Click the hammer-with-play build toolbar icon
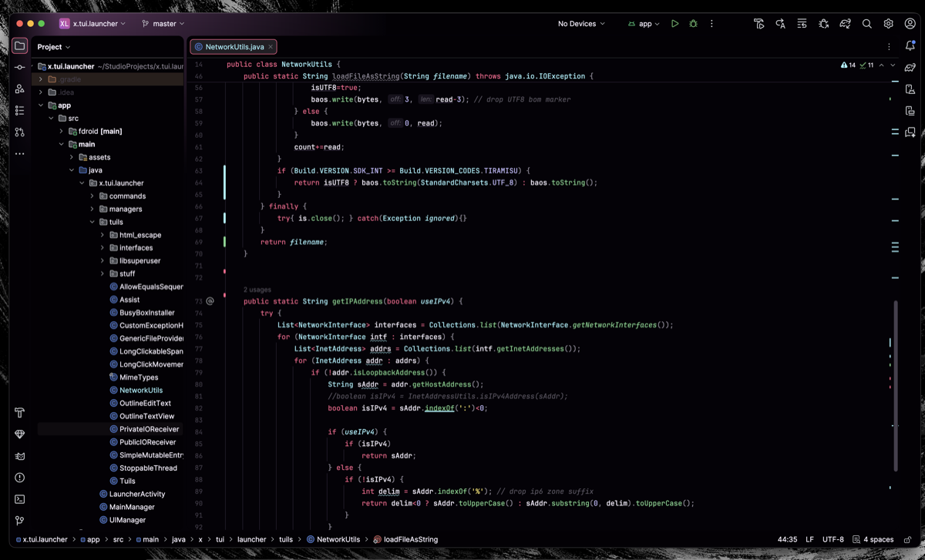This screenshot has width=925, height=560. coord(759,24)
